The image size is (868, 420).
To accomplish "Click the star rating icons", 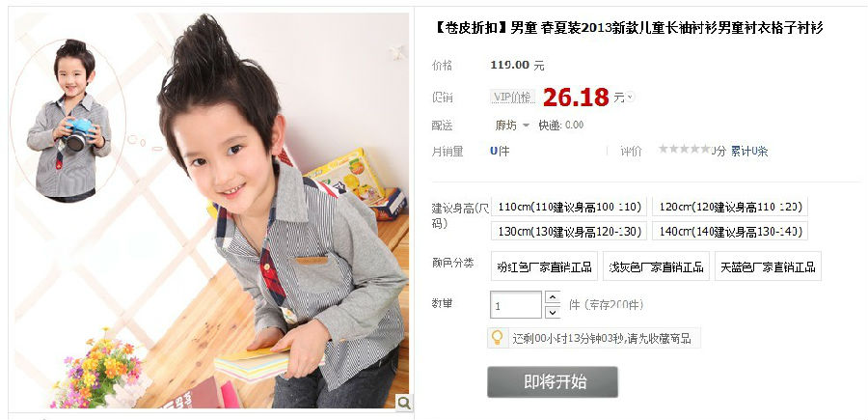I will point(684,149).
